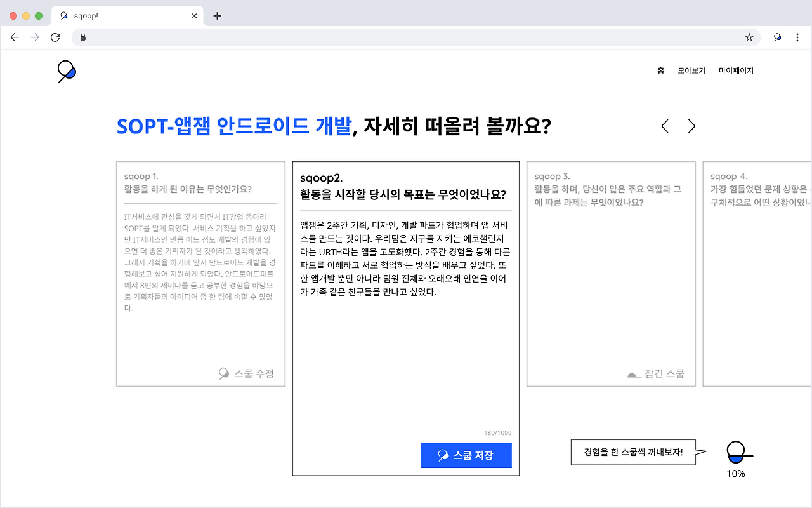Screen dimensions: 812x508
Task: Go to 홈 in the navigation
Action: [x=661, y=71]
